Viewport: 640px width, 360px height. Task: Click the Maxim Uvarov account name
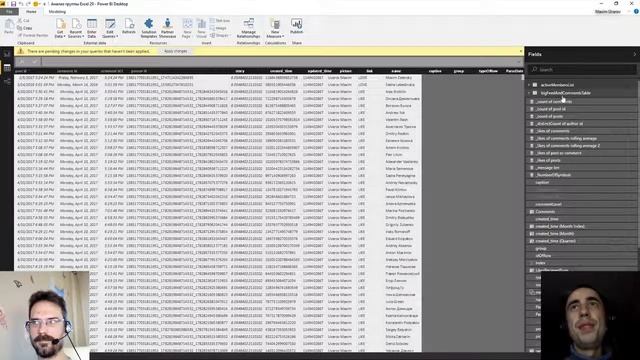click(x=608, y=12)
